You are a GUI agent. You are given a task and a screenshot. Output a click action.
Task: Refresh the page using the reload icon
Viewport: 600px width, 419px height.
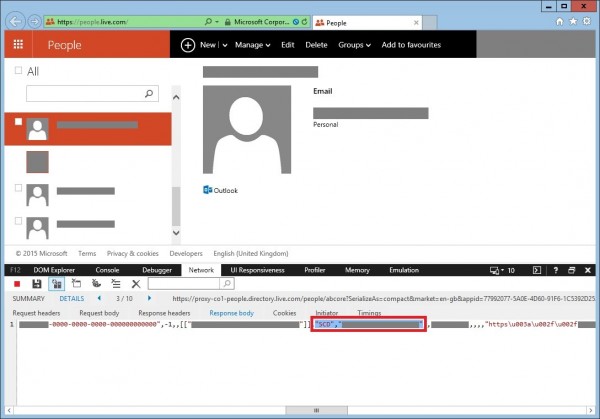click(305, 22)
